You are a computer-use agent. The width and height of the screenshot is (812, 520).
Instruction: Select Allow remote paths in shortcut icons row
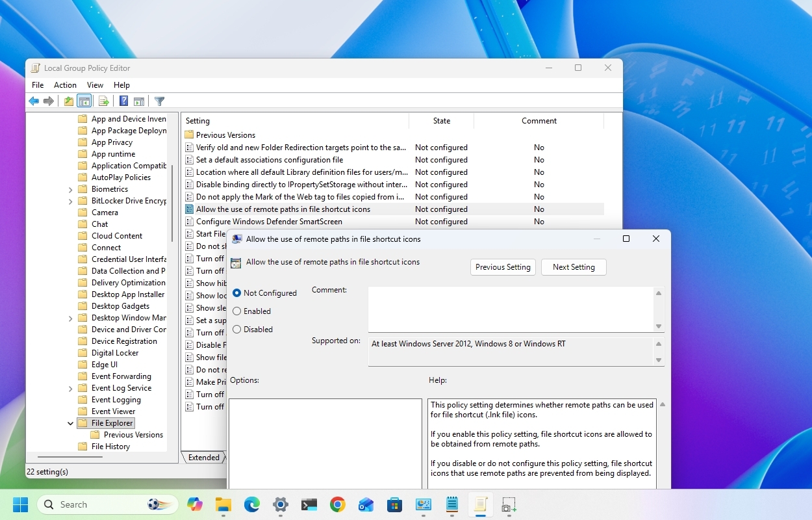(x=394, y=209)
